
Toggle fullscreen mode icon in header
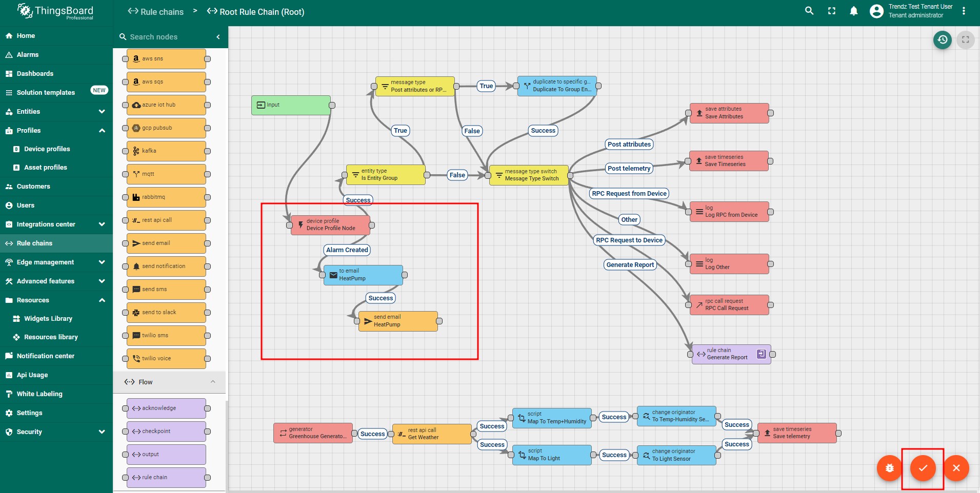pyautogui.click(x=832, y=11)
